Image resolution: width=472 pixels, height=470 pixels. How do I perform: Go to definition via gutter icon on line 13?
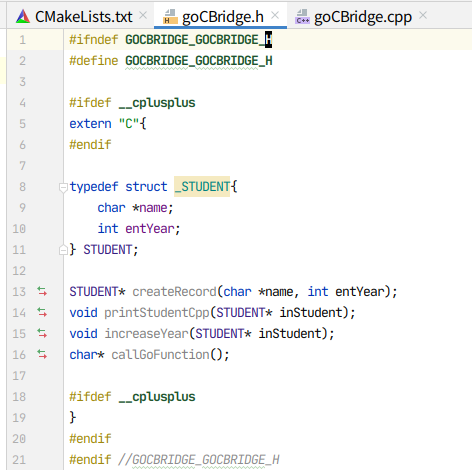pos(42,291)
